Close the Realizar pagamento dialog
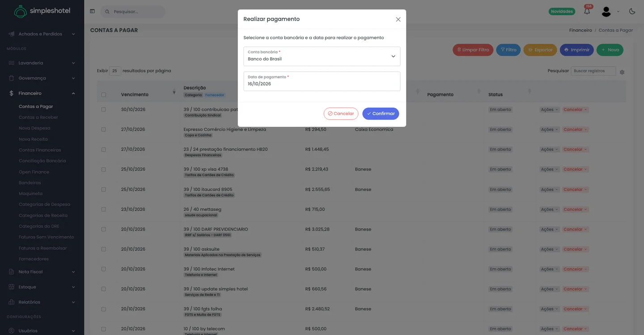 pyautogui.click(x=398, y=19)
